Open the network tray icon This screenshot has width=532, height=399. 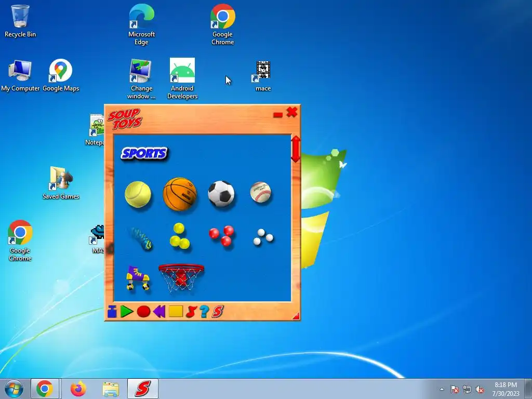(x=467, y=389)
